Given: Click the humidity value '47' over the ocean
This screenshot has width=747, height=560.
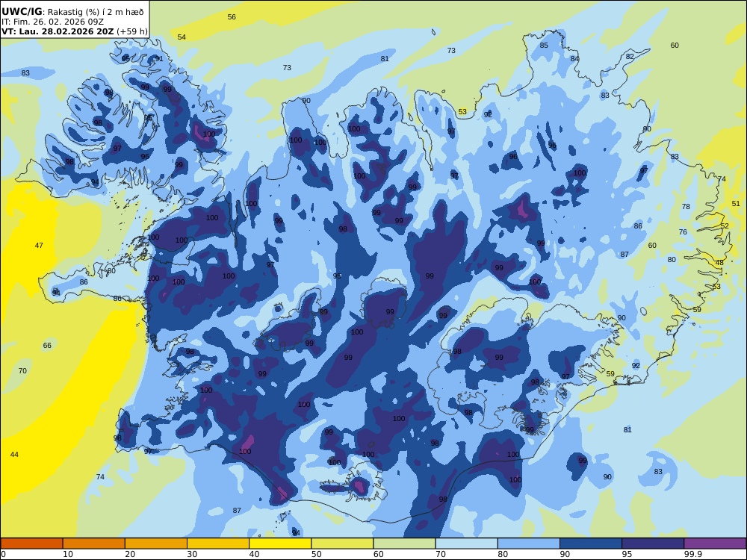Looking at the screenshot, I should tap(39, 246).
